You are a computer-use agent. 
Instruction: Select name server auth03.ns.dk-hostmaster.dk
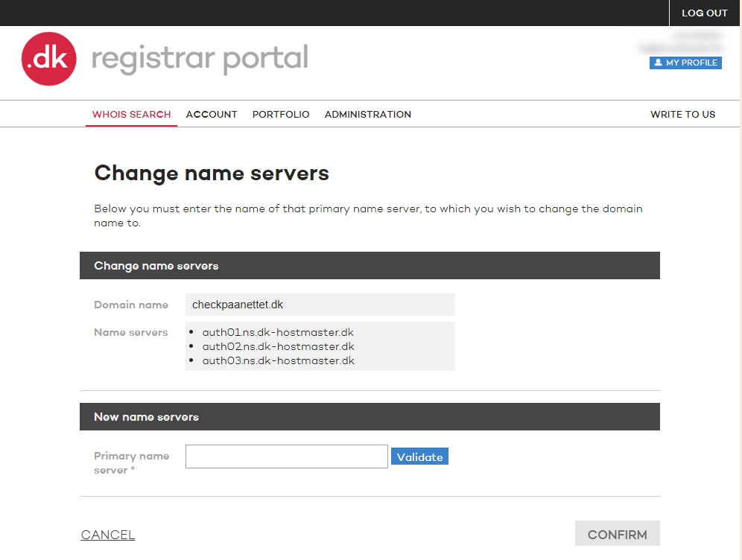point(278,360)
